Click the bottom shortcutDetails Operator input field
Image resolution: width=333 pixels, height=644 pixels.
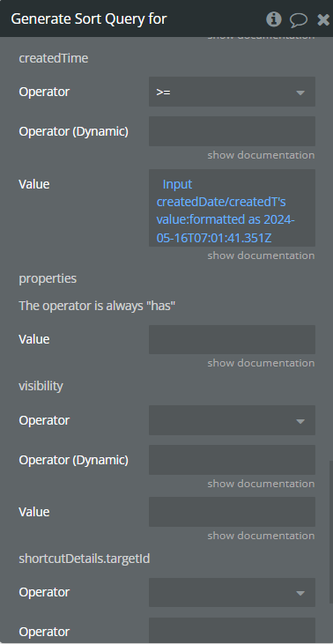[x=232, y=631]
